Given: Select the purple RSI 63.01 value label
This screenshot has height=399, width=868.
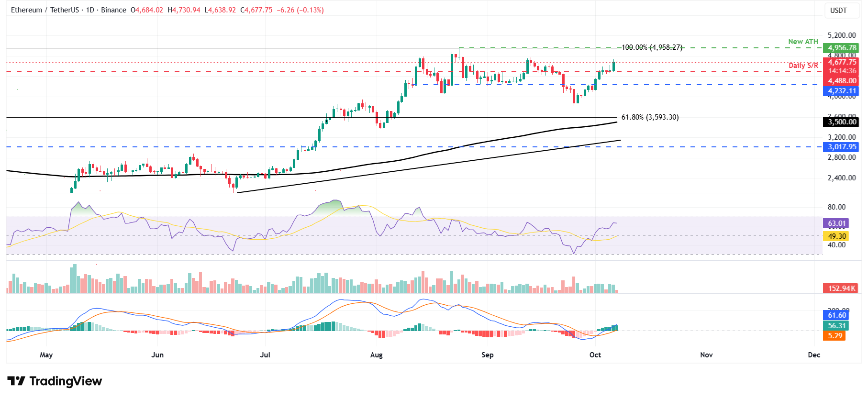Looking at the screenshot, I should (836, 223).
